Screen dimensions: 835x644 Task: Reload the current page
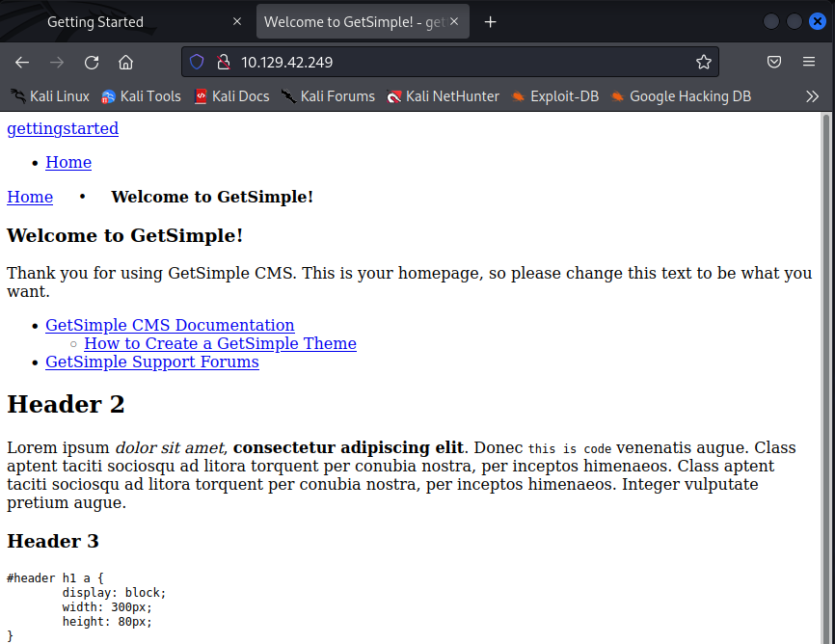coord(92,63)
